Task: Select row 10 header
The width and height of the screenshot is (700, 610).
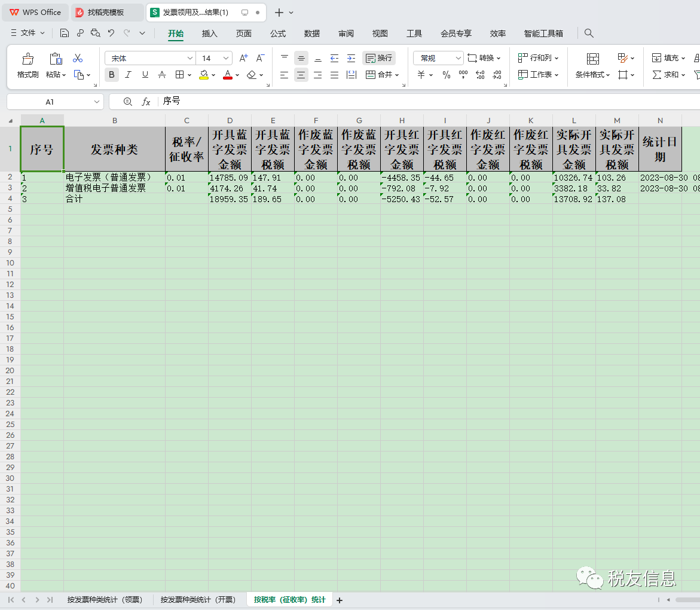Action: pos(10,263)
